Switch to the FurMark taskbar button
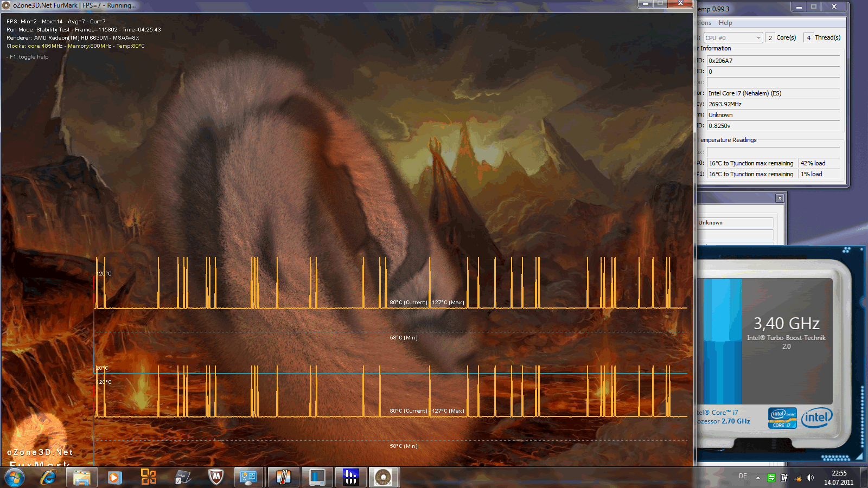The image size is (868, 488). coord(384,478)
